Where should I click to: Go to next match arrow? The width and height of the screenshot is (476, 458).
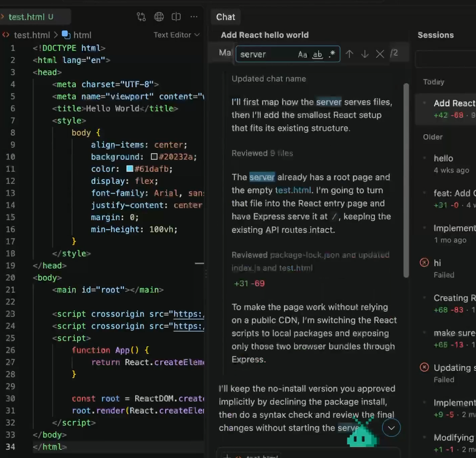coord(365,54)
